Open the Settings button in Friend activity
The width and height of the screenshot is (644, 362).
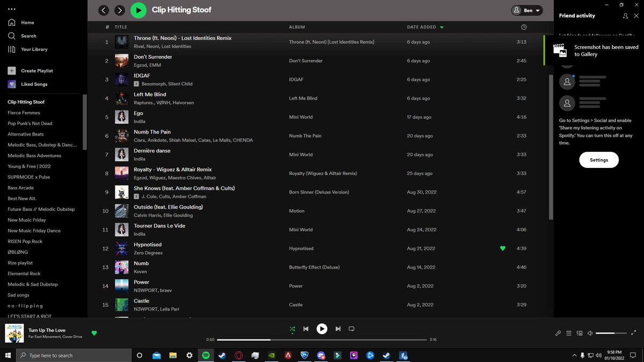pyautogui.click(x=599, y=160)
